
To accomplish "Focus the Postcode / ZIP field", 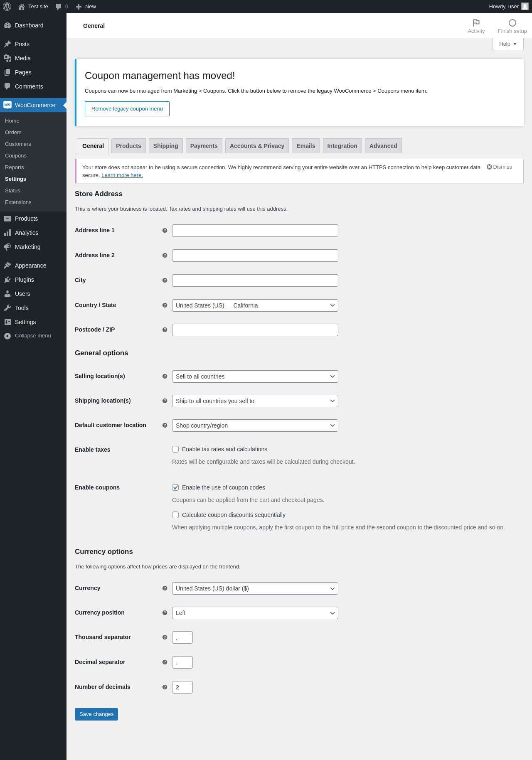I will [255, 330].
